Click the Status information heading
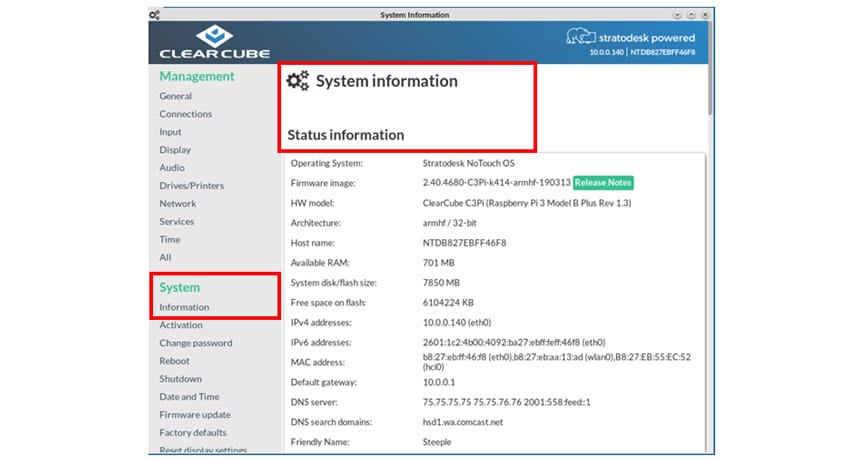This screenshot has height=461, width=850. point(345,135)
